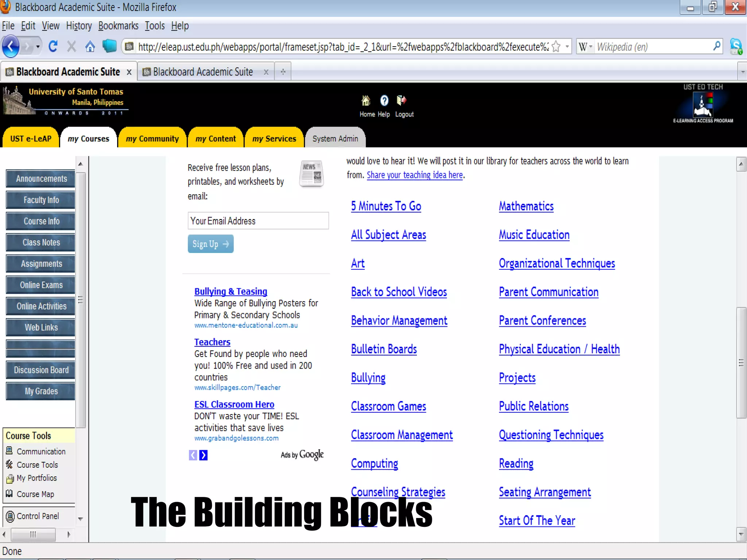747x560 pixels.
Task: Click the left panel scroll right arrow
Action: [69, 535]
